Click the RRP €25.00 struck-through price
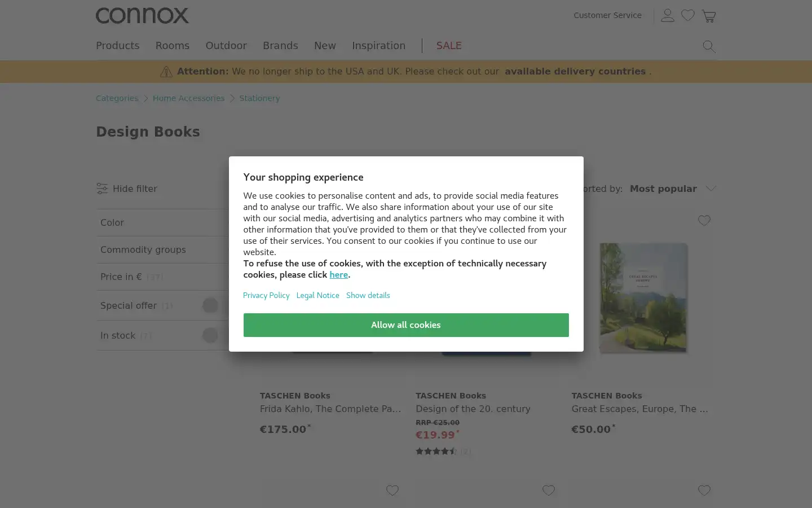The width and height of the screenshot is (812, 508). [438, 422]
